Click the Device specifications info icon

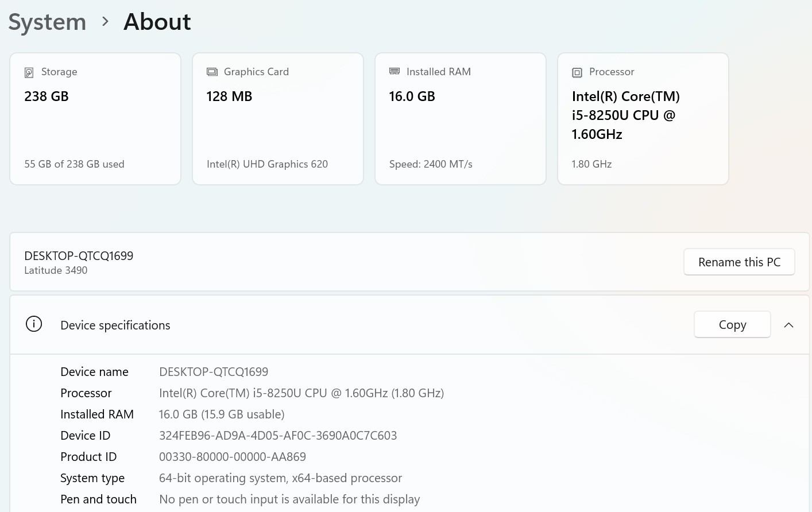click(x=34, y=324)
